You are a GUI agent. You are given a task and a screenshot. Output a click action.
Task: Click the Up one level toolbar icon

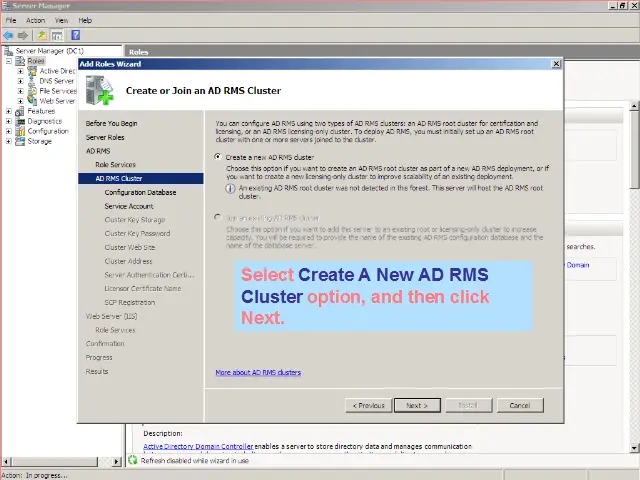pyautogui.click(x=42, y=36)
